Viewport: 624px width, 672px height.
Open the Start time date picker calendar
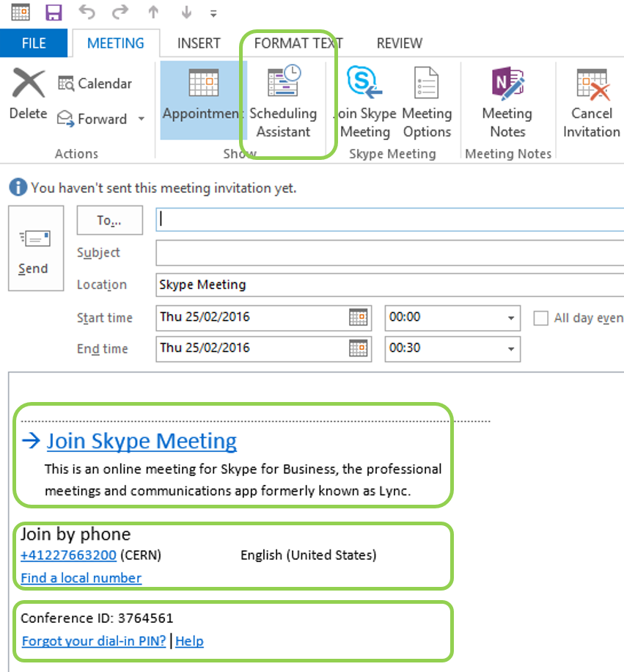359,318
